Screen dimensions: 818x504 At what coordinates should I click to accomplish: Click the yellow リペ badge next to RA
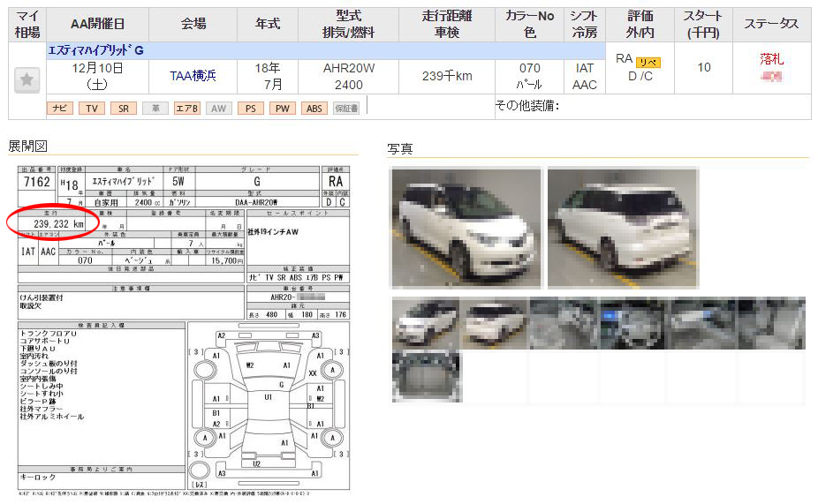[x=648, y=63]
